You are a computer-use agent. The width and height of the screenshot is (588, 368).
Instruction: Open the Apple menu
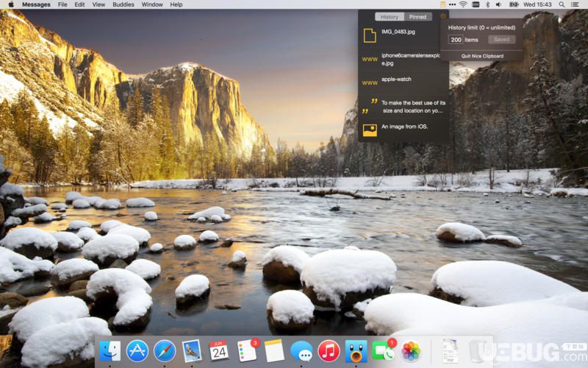click(x=11, y=4)
